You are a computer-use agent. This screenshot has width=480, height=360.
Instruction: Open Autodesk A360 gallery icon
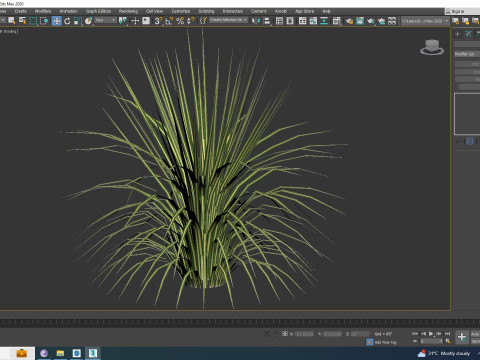pyautogui.click(x=392, y=21)
